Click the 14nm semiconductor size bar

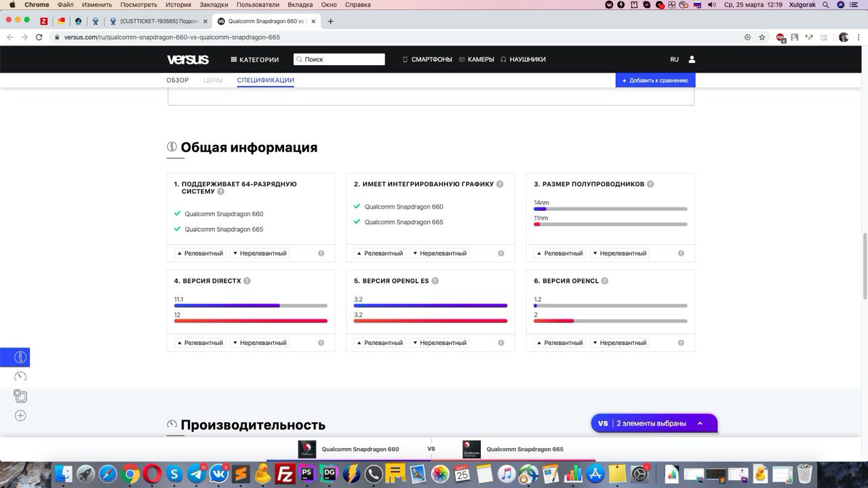click(610, 209)
